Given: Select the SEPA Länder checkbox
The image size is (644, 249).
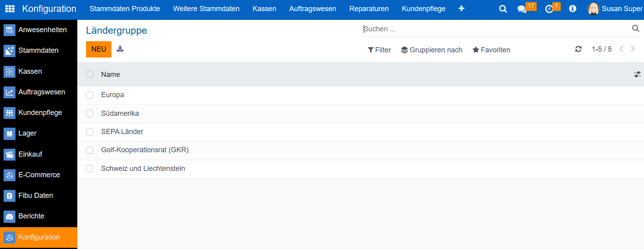Looking at the screenshot, I should point(90,132).
